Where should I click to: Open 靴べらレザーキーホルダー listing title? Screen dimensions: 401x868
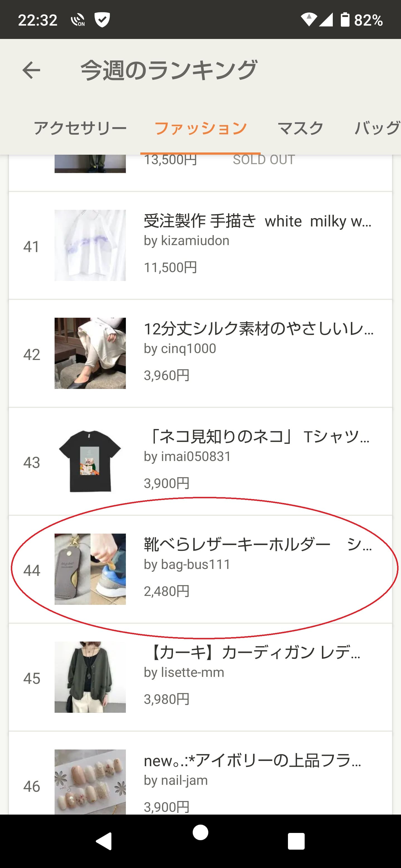click(258, 545)
